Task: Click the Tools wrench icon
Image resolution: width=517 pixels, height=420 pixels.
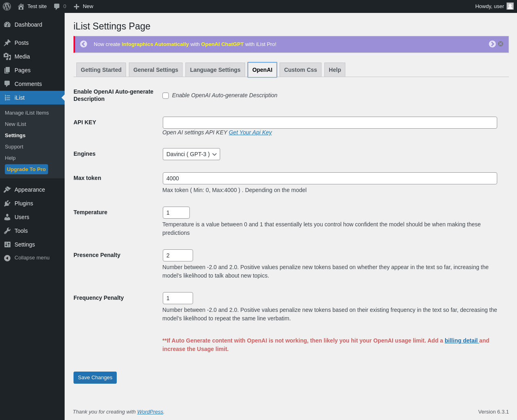Action: (7, 231)
